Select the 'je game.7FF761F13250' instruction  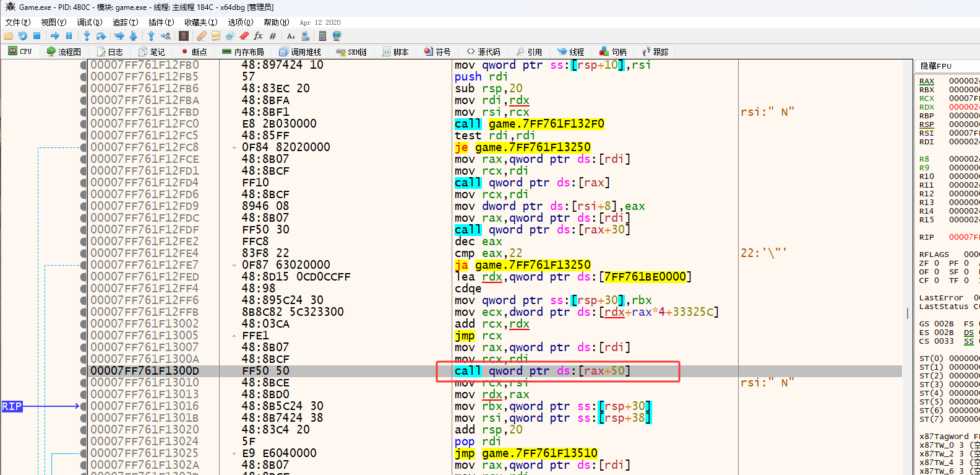pos(523,147)
